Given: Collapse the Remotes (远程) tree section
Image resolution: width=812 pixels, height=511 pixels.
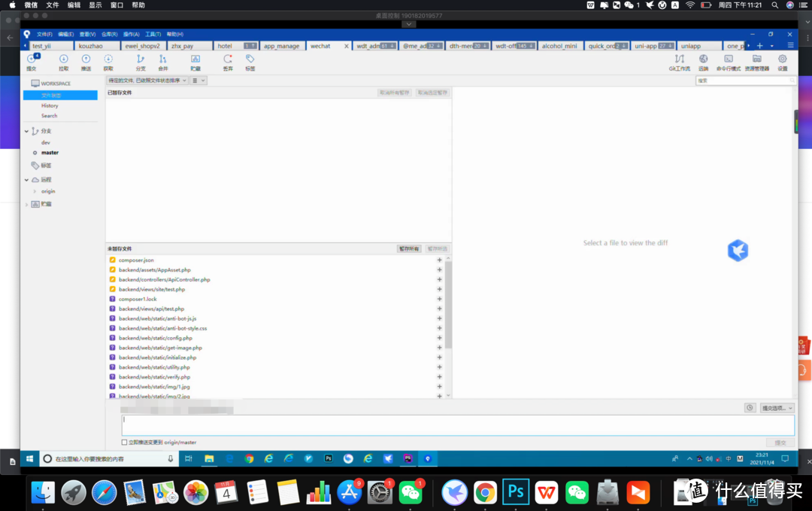Looking at the screenshot, I should point(26,180).
